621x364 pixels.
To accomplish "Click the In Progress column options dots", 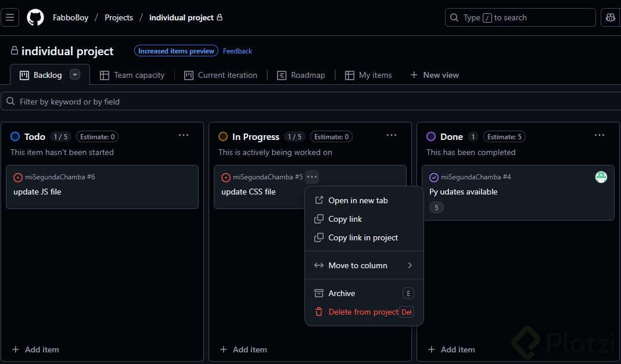I will click(x=392, y=135).
